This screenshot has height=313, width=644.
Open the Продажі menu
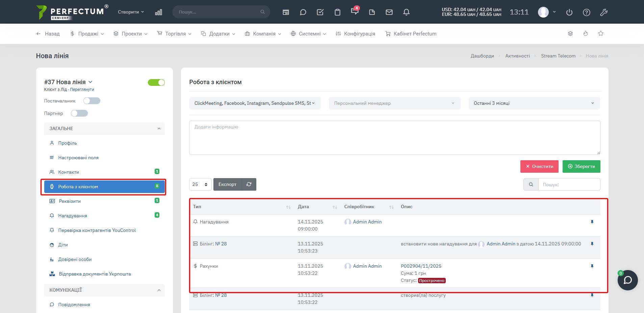87,34
